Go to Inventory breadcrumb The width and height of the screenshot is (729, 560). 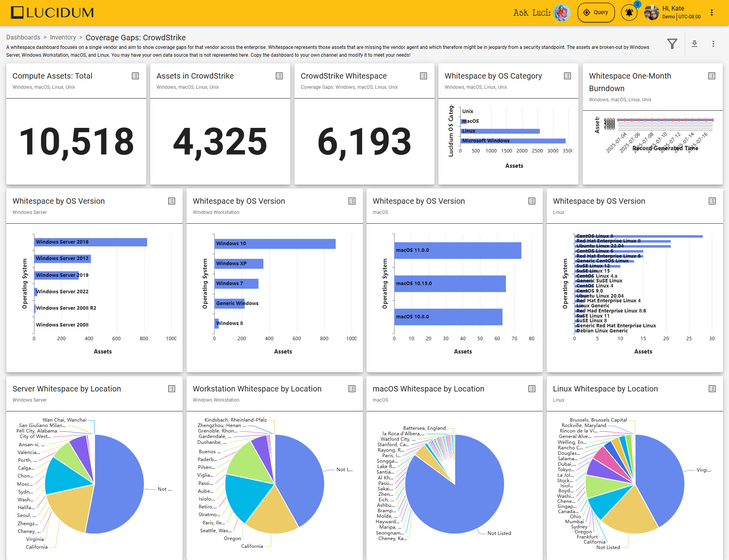point(63,38)
